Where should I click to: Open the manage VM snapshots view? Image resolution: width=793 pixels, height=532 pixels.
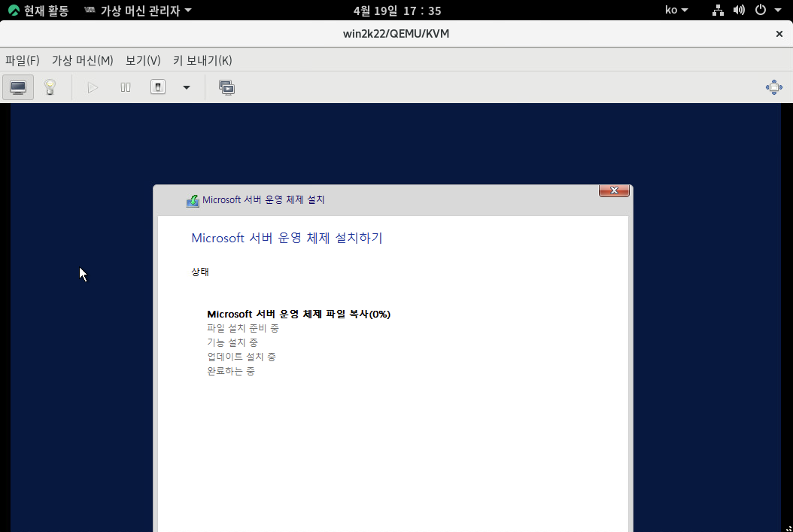226,87
